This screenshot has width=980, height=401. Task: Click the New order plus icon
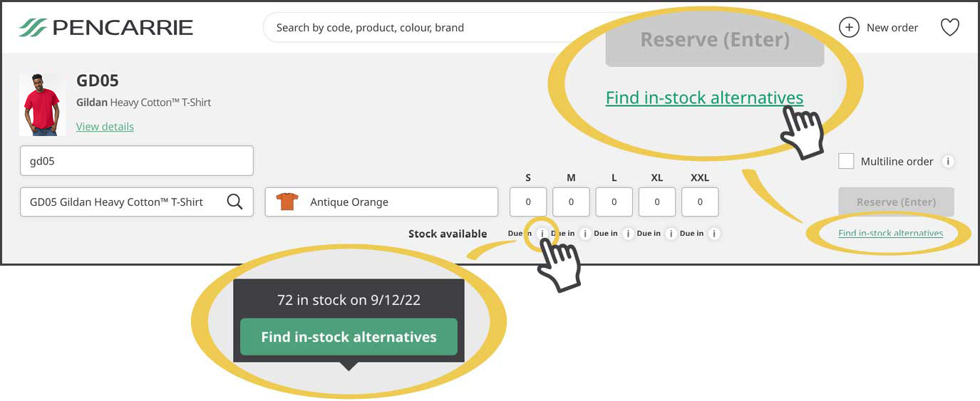849,28
